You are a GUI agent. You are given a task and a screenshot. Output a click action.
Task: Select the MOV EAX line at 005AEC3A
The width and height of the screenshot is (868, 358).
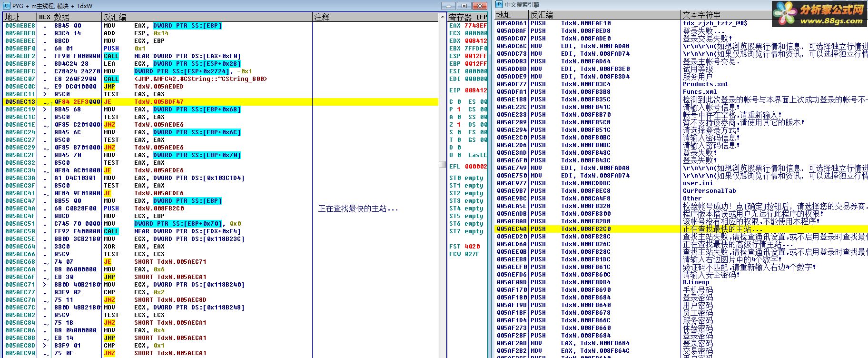tap(221, 178)
